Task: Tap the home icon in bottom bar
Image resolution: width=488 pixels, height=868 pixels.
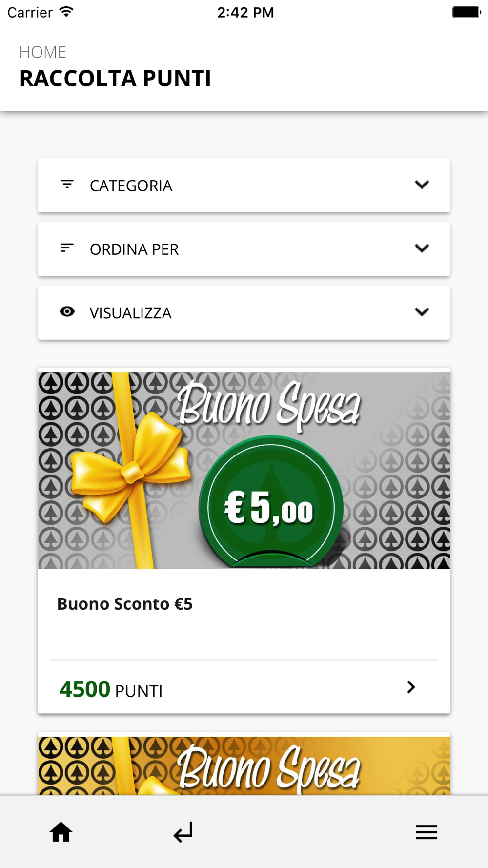Action: (x=61, y=832)
